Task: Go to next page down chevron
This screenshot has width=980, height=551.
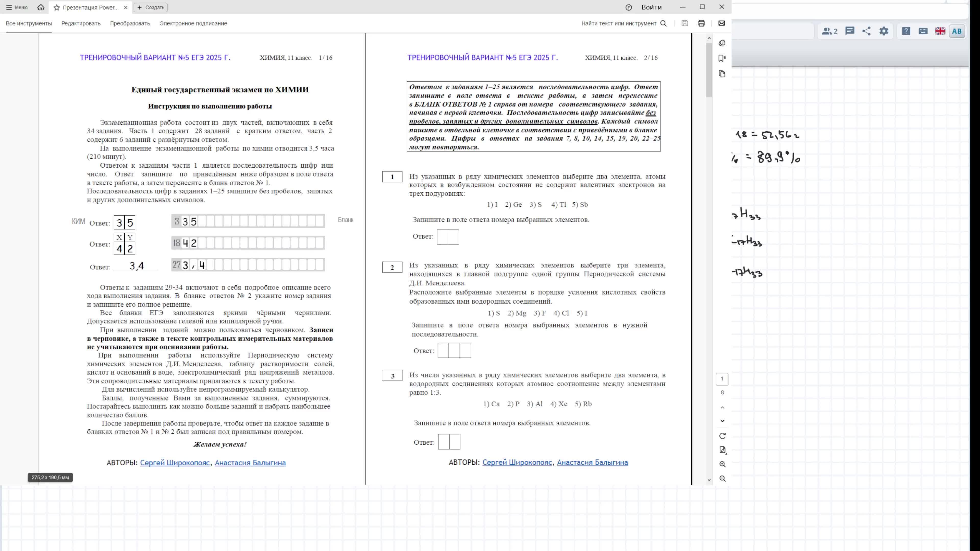Action: click(722, 421)
